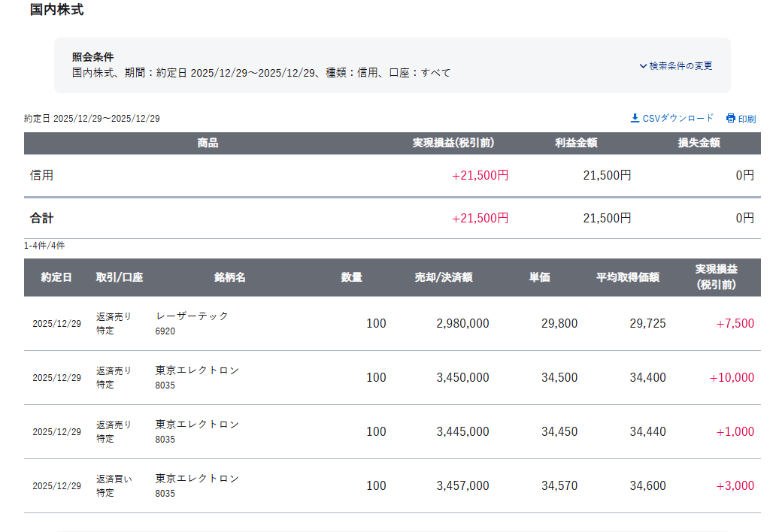Select the レーザーテック stock name
This screenshot has height=532, width=776.
192,316
